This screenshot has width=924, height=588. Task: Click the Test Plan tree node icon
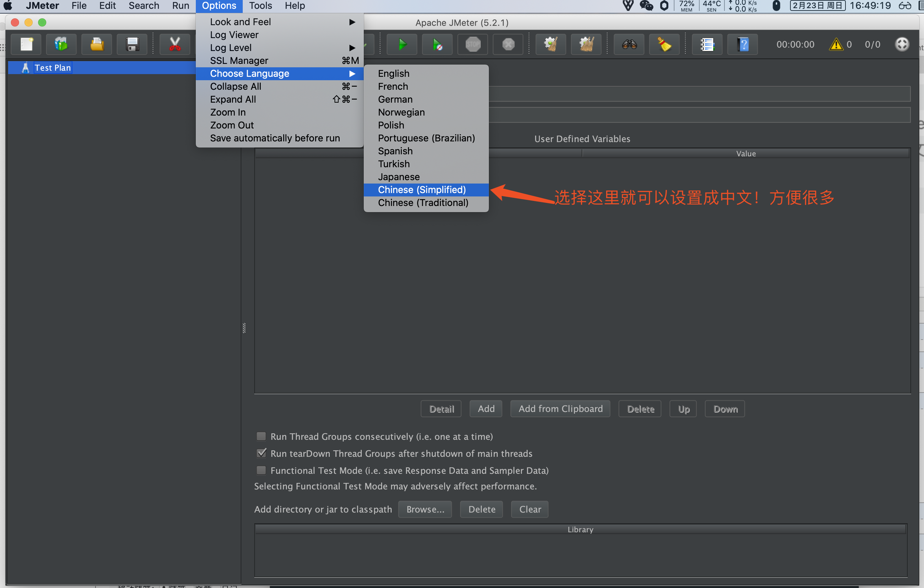pos(25,68)
